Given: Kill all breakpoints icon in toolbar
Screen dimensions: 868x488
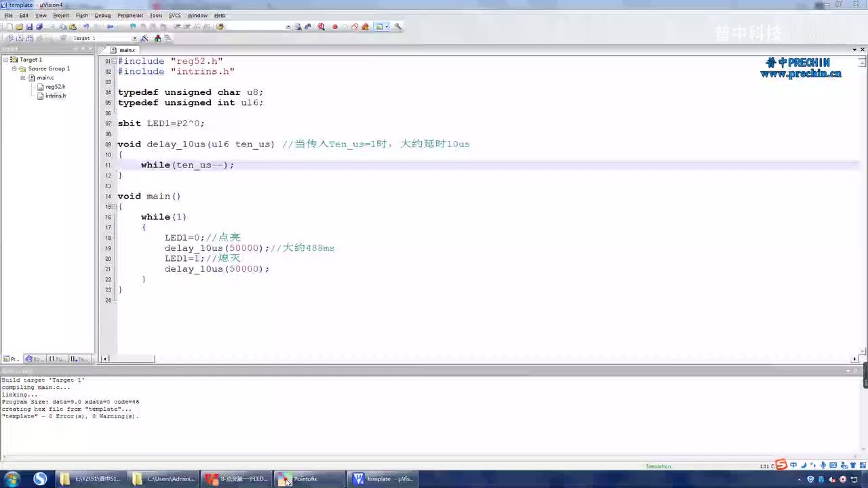Looking at the screenshot, I should coord(365,26).
